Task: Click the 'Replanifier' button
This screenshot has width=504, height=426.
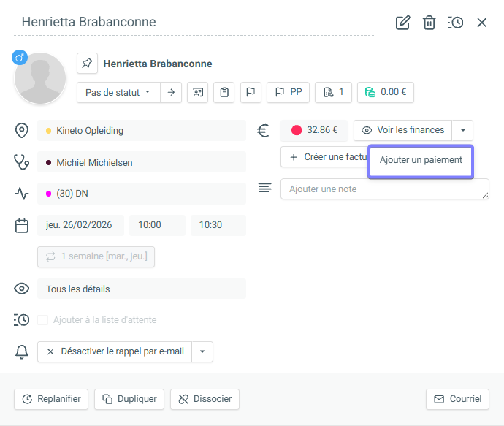Action: coord(51,399)
